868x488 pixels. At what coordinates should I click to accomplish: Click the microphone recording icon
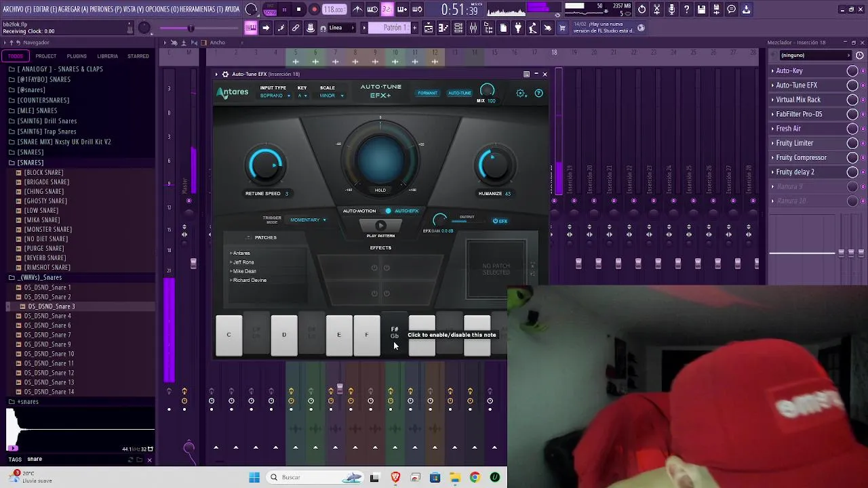click(672, 9)
